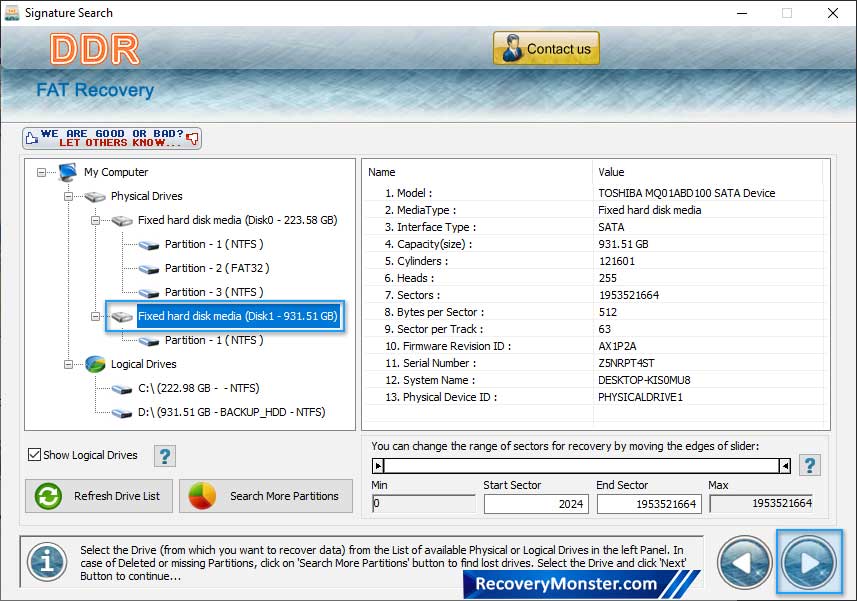
Task: Select Fixed hard disk media (Disk1 - 931.51 GB)
Action: click(x=237, y=316)
